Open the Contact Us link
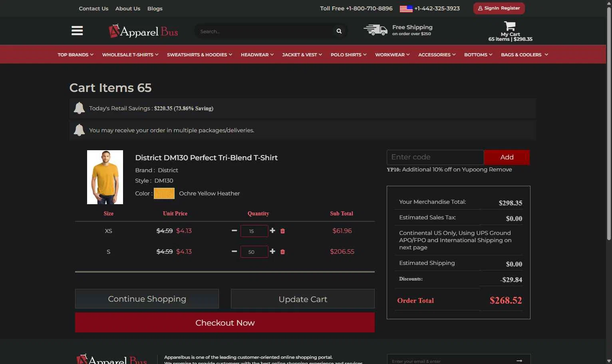Viewport: 612px width, 364px height. tap(93, 8)
